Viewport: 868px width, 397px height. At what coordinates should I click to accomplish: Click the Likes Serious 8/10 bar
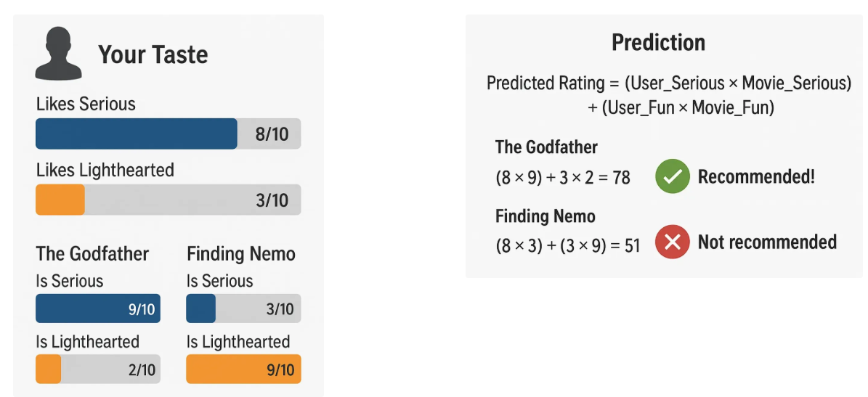(x=168, y=134)
